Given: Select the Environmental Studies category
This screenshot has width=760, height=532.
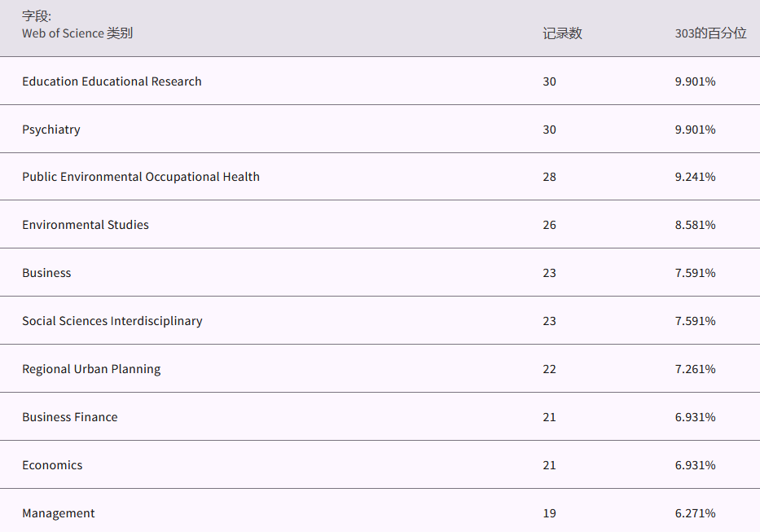Looking at the screenshot, I should [x=86, y=225].
